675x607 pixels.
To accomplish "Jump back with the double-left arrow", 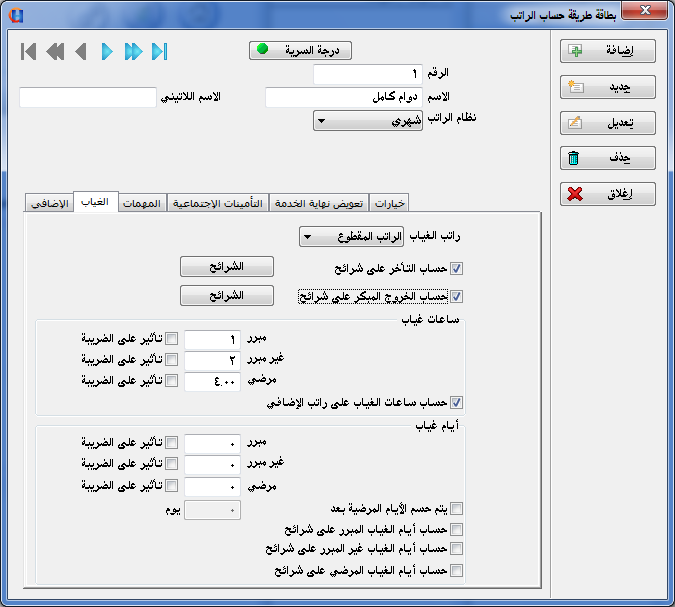I will tap(55, 51).
